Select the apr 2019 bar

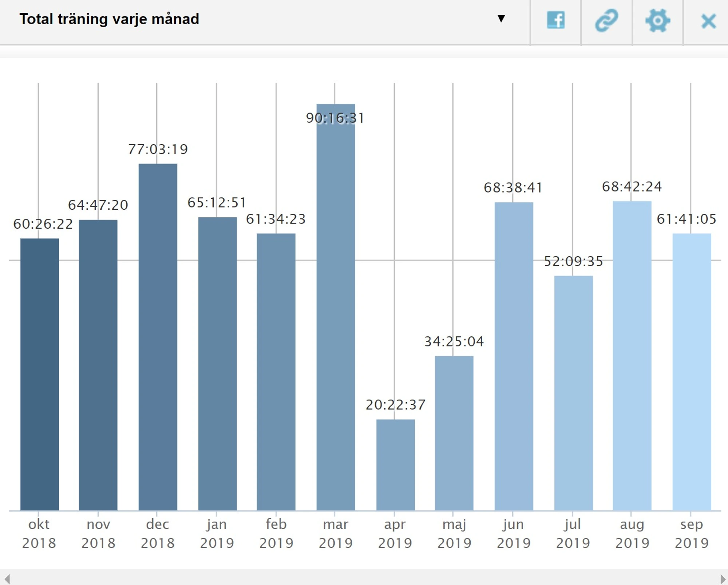point(395,465)
